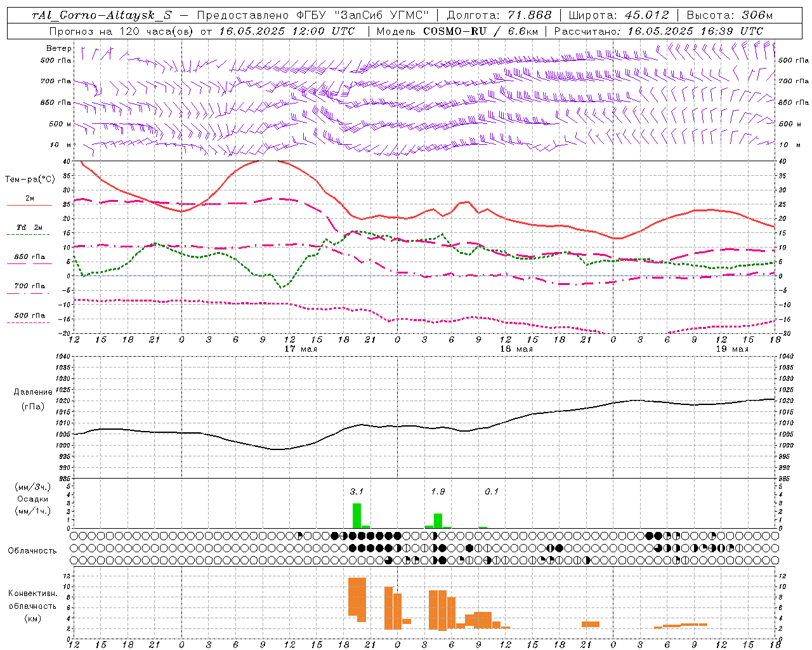
Task: Click the Тем-ра(°C) panel label
Action: click(x=30, y=180)
